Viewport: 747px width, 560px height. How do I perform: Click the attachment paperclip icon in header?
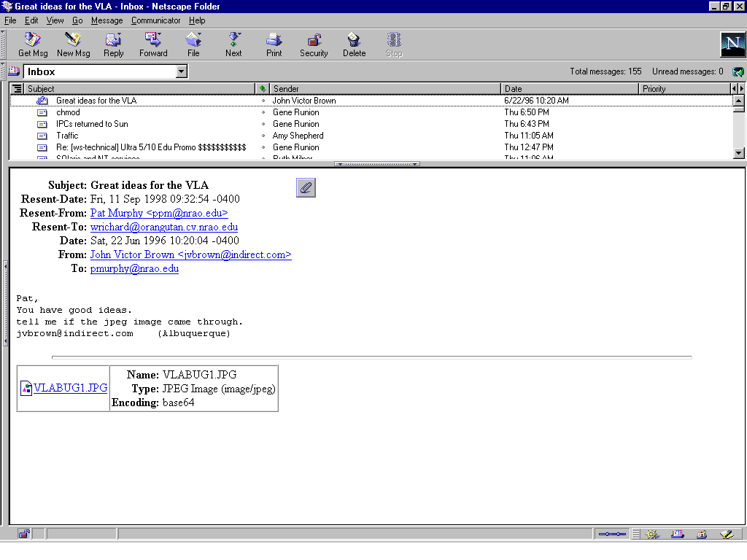click(306, 187)
